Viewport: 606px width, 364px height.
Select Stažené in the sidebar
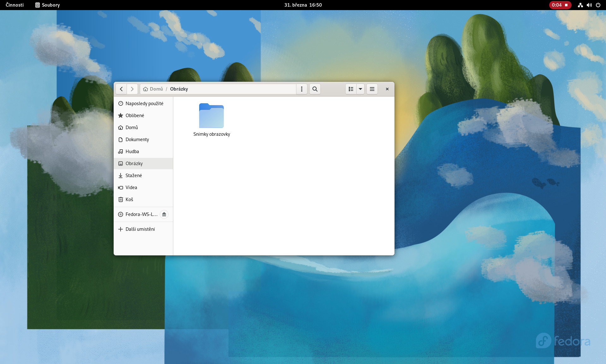coord(134,176)
